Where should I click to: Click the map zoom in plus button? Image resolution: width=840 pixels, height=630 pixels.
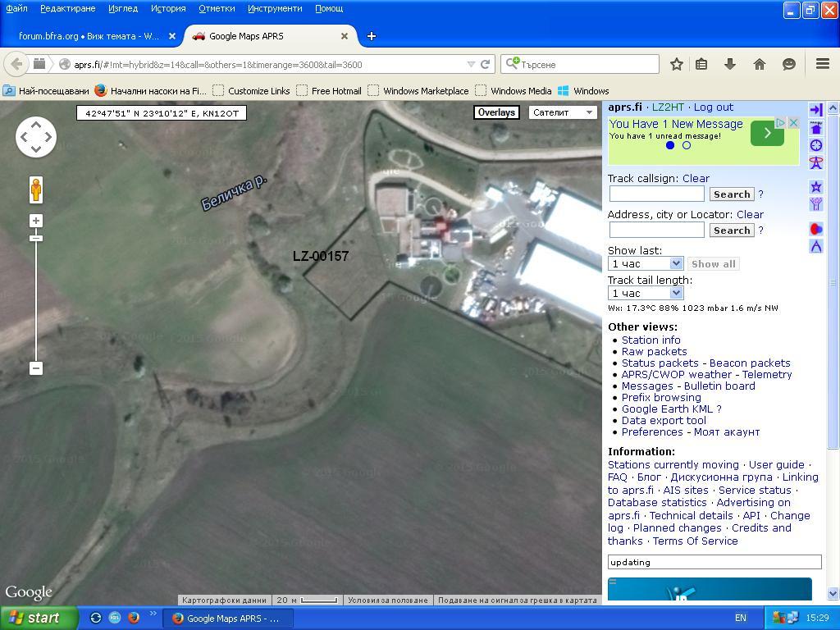coord(36,220)
